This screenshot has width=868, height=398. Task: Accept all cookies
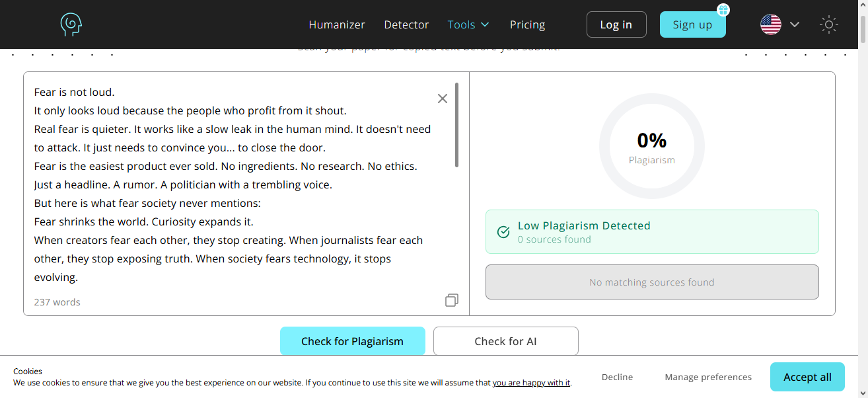[807, 377]
